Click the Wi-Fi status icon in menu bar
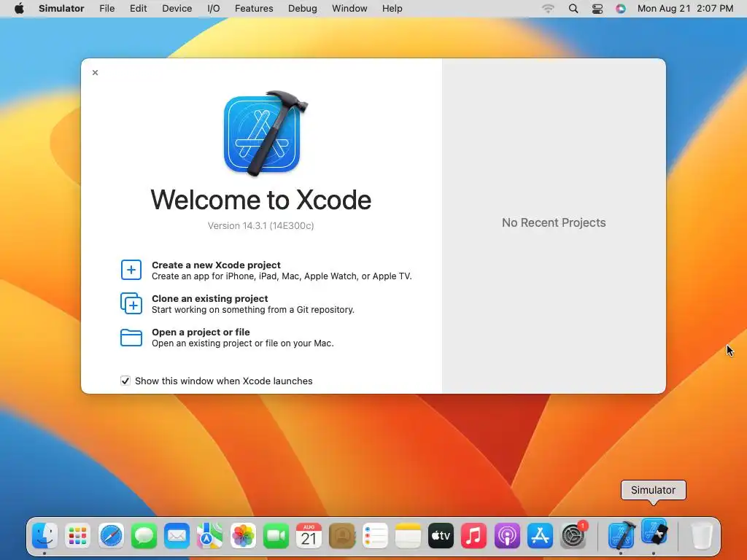This screenshot has height=560, width=747. 549,9
